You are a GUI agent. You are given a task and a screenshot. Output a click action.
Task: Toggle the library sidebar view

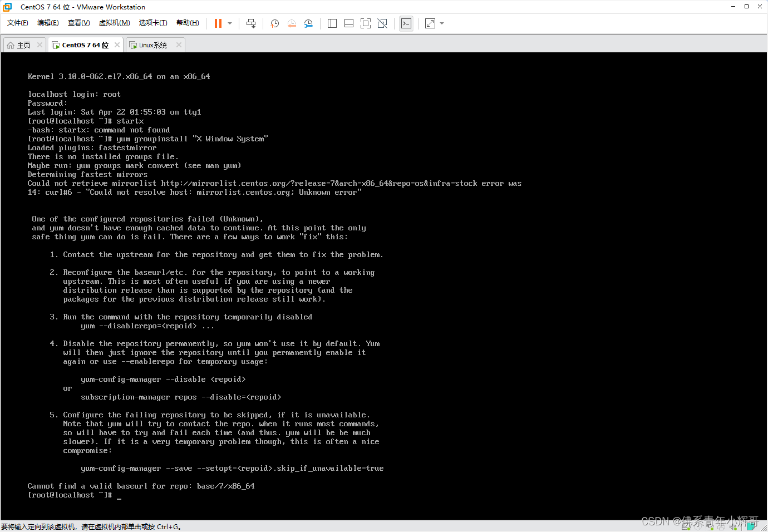332,23
